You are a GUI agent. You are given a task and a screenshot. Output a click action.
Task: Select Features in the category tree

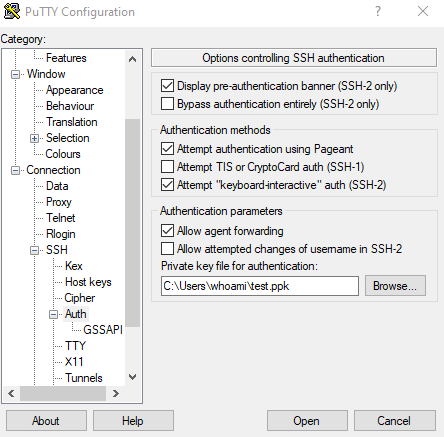(x=66, y=58)
